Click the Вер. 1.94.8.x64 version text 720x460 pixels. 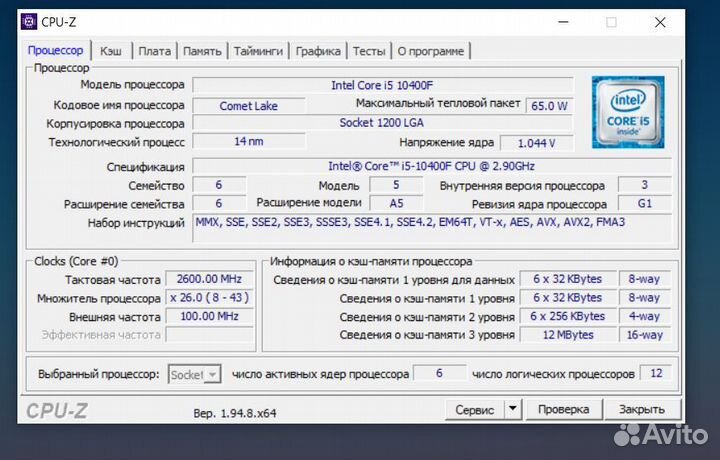tap(235, 413)
